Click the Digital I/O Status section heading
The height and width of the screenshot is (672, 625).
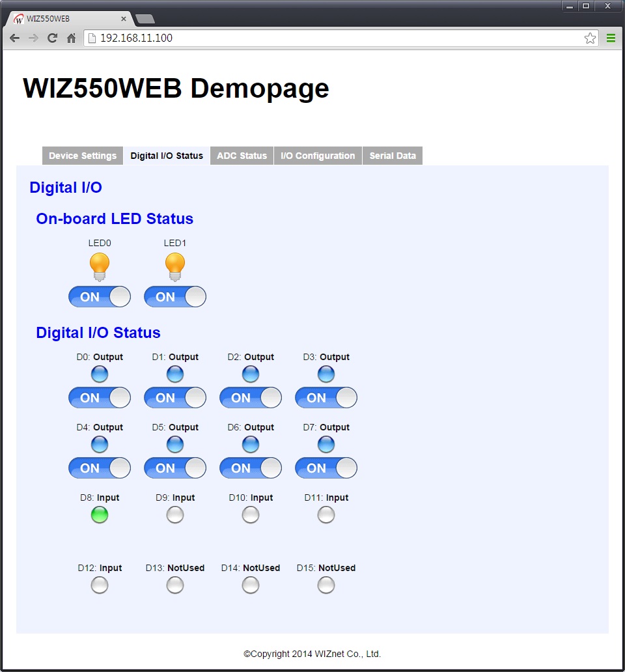coord(98,333)
